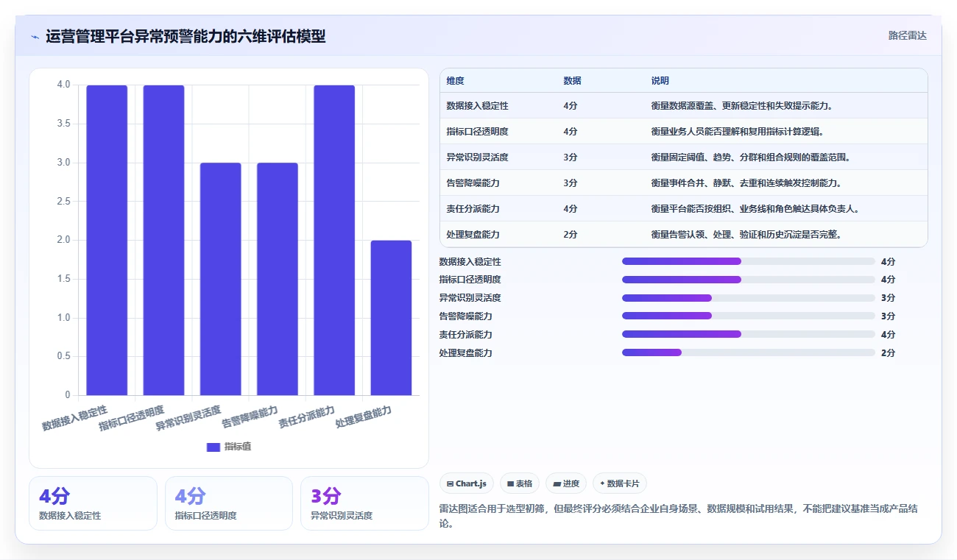Select the 数据卡片 tag
This screenshot has height=560, width=957.
[x=620, y=483]
